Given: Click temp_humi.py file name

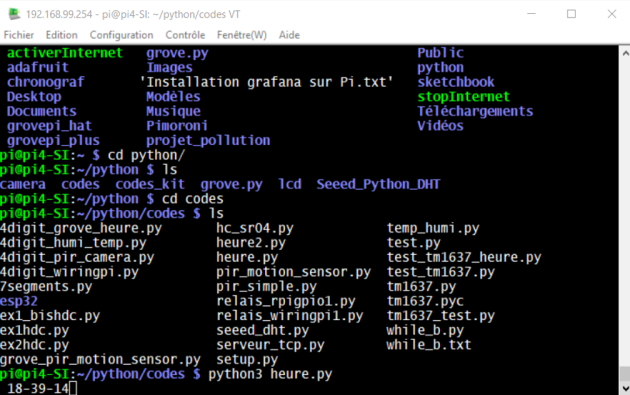Looking at the screenshot, I should [x=433, y=228].
